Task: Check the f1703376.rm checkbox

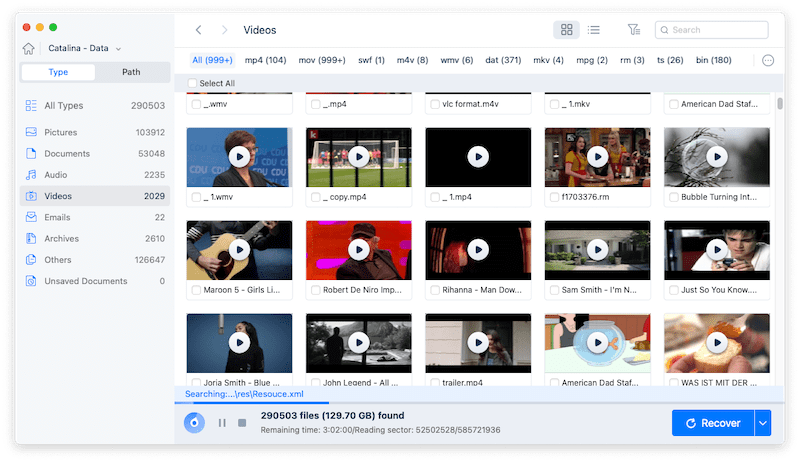Action: [x=555, y=197]
